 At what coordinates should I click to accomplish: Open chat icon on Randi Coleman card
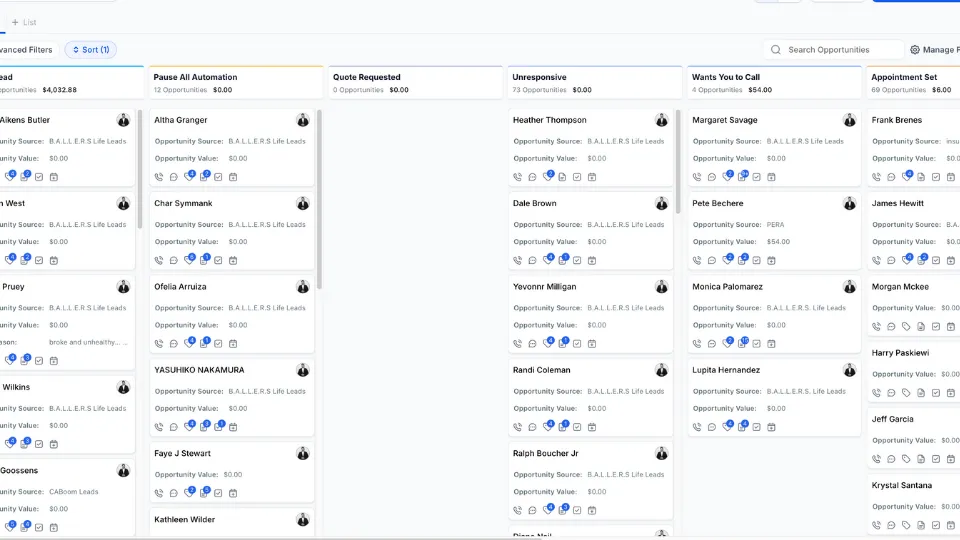click(533, 427)
